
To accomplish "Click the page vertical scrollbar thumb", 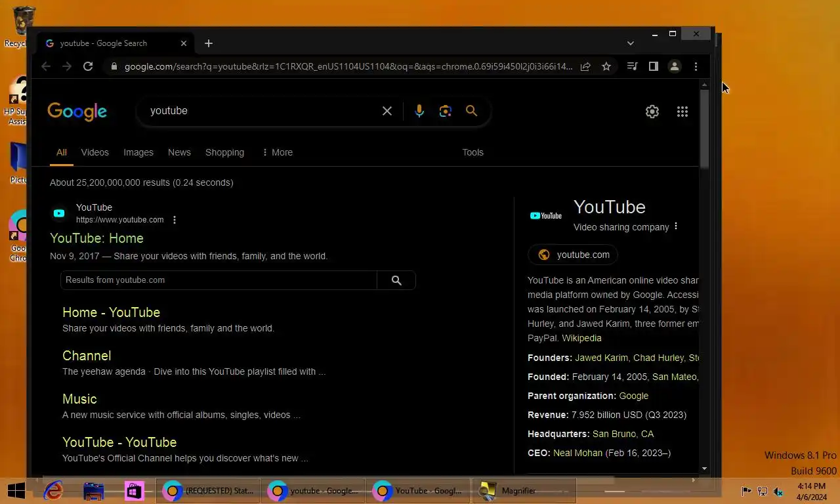I will tap(704, 128).
